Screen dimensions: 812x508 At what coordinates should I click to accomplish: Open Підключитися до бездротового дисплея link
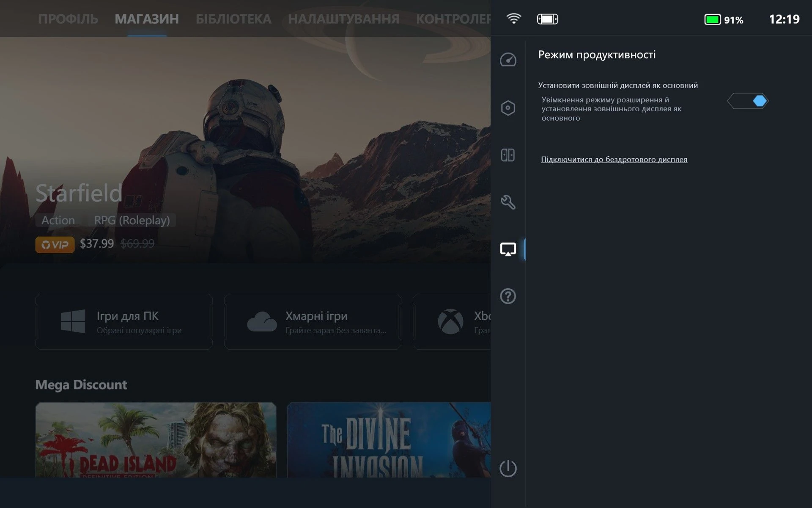click(614, 160)
